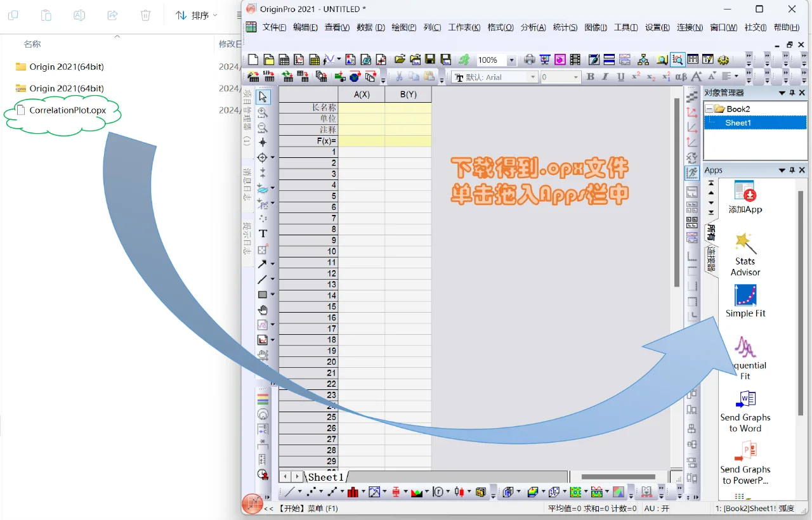
Task: Click the Print icon in Origin toolbar
Action: click(x=529, y=60)
